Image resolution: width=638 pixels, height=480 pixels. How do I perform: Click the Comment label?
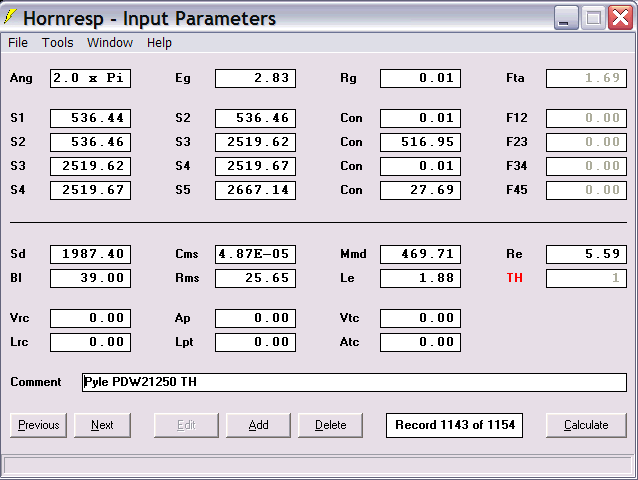pos(36,382)
